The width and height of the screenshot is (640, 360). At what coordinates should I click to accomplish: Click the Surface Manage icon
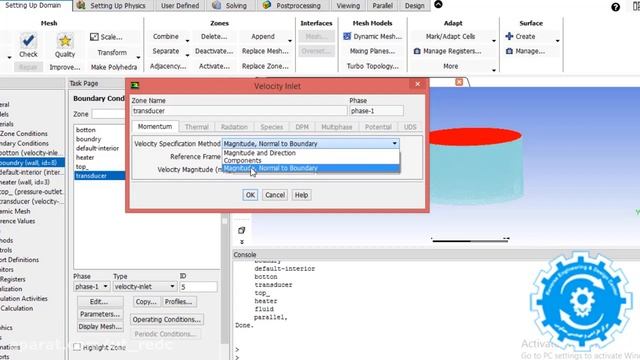click(x=509, y=51)
